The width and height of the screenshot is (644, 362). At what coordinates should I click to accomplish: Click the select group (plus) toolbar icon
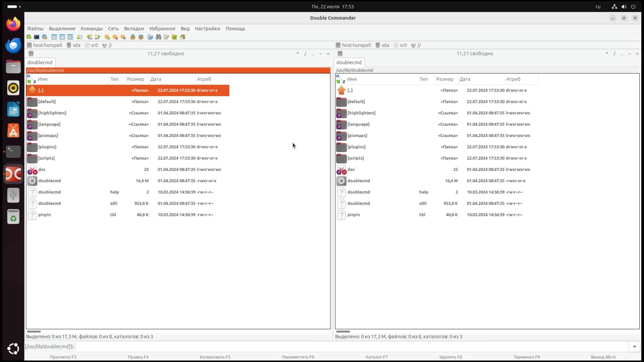tap(107, 37)
